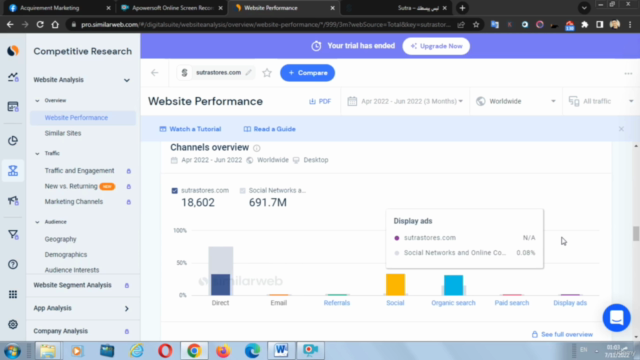
Task: Click the Compare button
Action: click(307, 73)
